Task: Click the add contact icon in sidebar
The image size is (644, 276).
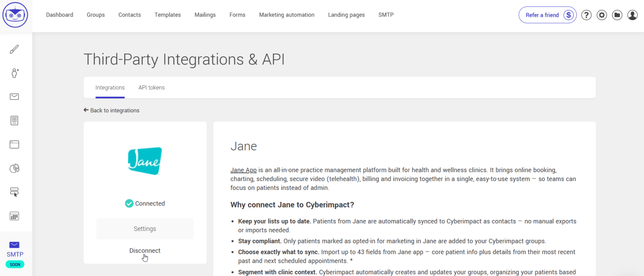Action: click(x=14, y=73)
